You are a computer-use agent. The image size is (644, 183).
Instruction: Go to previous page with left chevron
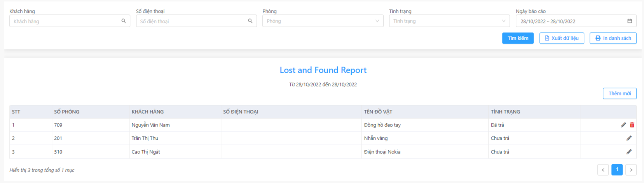(x=603, y=170)
